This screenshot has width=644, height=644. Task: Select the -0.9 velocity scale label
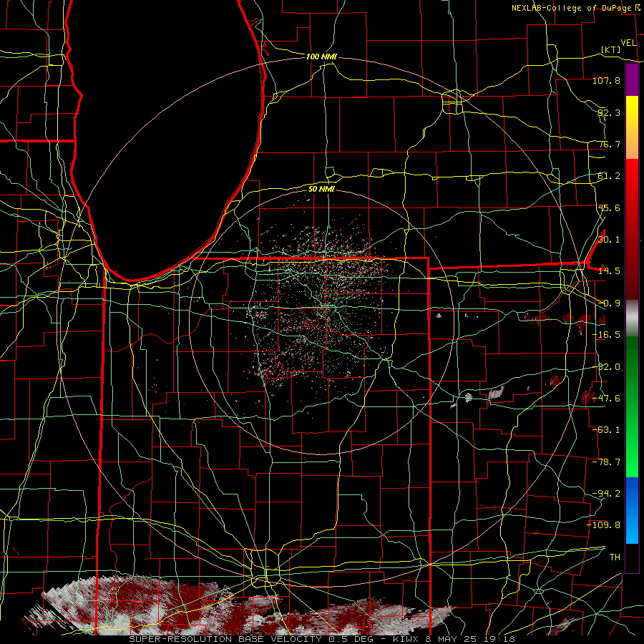click(x=609, y=303)
